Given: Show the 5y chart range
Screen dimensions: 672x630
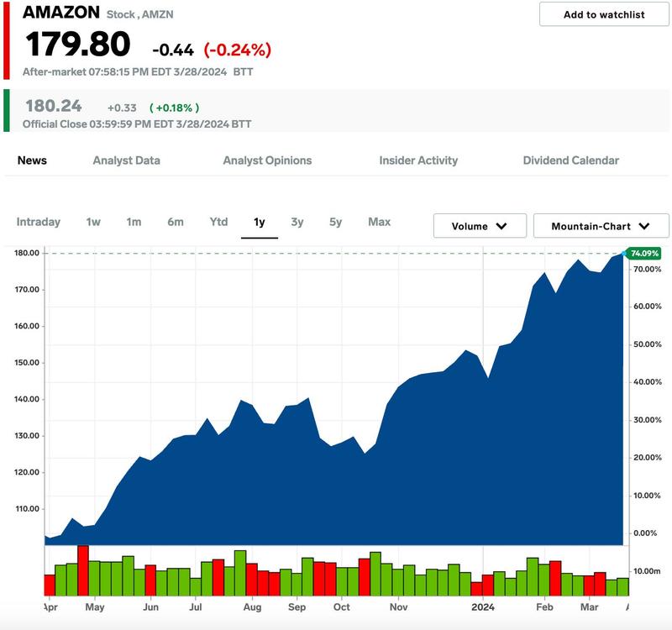Looking at the screenshot, I should point(335,222).
